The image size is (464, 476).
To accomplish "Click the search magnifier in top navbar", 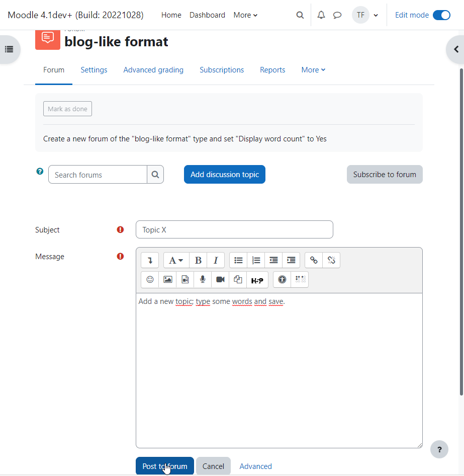I will point(300,15).
